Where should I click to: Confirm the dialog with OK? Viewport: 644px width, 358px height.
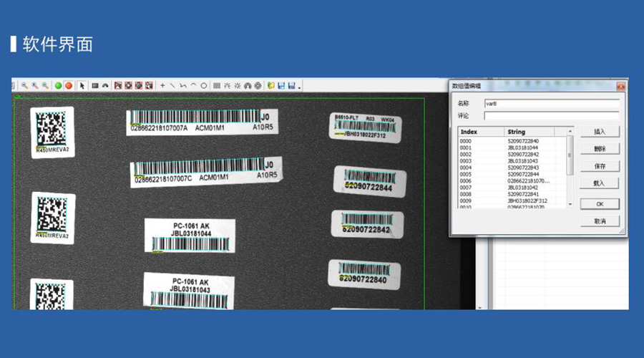coord(600,204)
